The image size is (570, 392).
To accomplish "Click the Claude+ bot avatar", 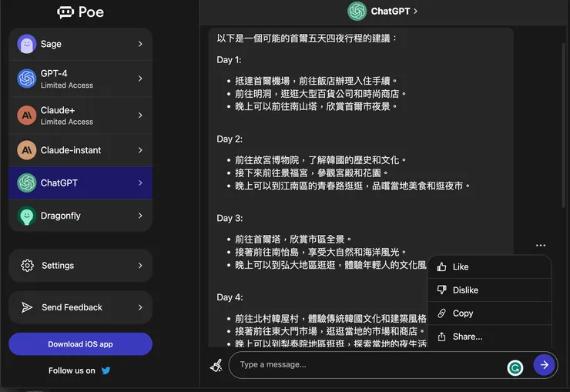I will coord(26,116).
